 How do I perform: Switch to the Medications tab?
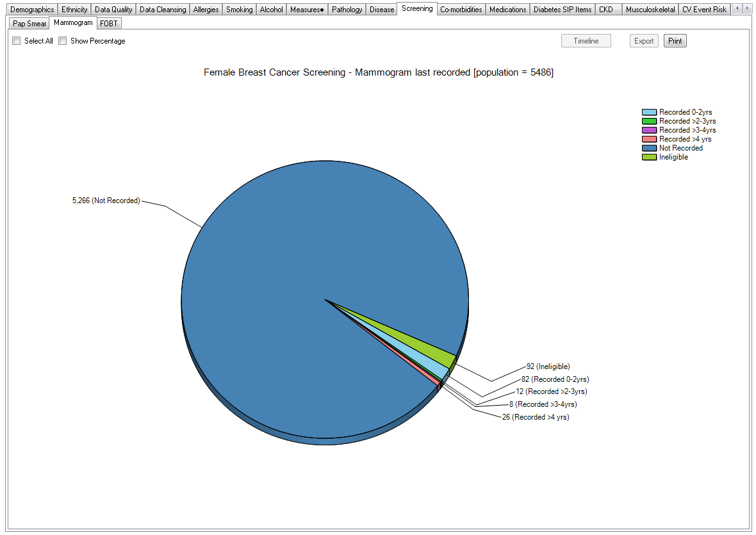tap(507, 10)
